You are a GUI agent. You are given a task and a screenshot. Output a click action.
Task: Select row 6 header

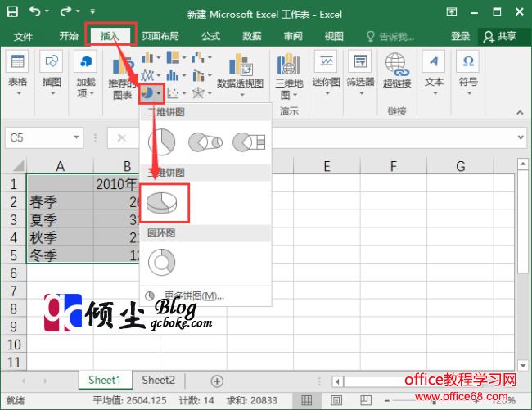click(x=14, y=273)
